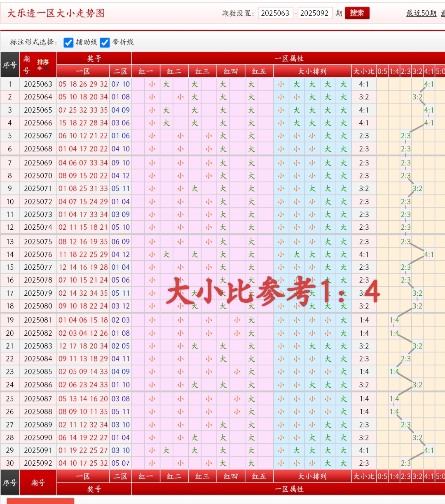
Task: Click the descending sort arrow beside 排序
Action: tap(46, 68)
